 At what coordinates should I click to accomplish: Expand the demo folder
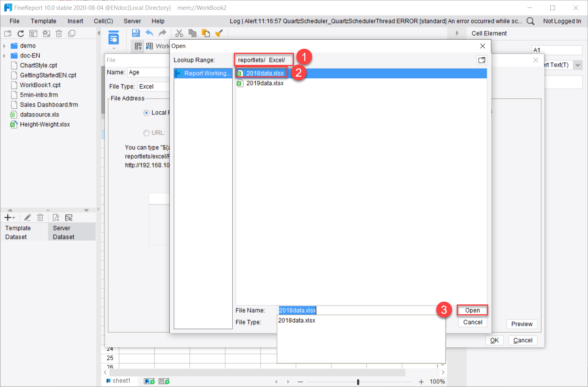[4, 46]
